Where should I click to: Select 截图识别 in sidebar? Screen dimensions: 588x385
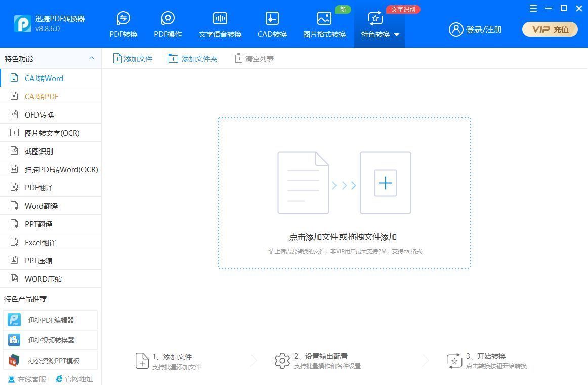[51, 151]
